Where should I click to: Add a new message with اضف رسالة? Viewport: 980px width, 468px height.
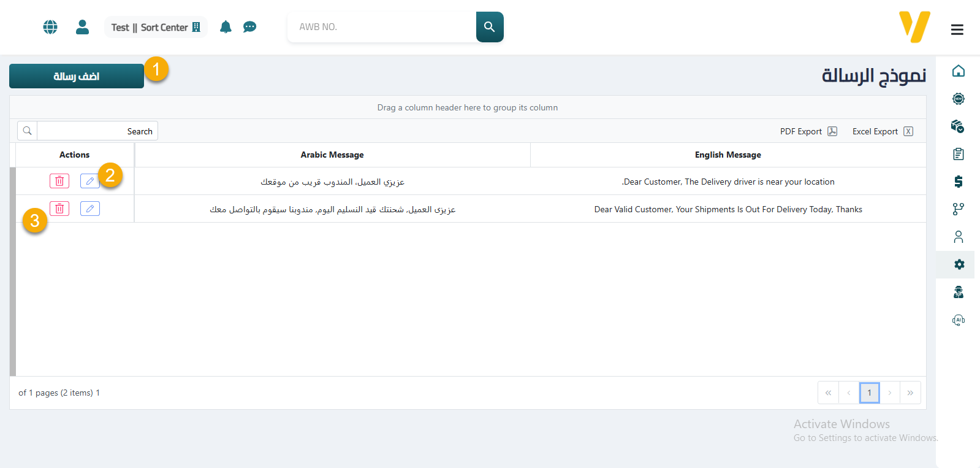[x=77, y=76]
